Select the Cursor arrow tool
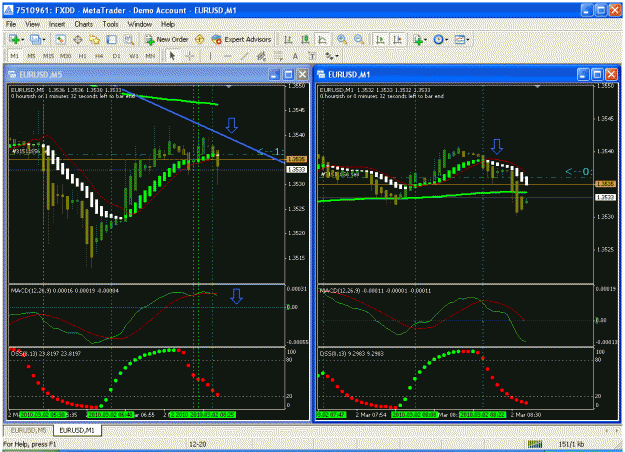Image resolution: width=625 pixels, height=452 pixels. pos(172,56)
